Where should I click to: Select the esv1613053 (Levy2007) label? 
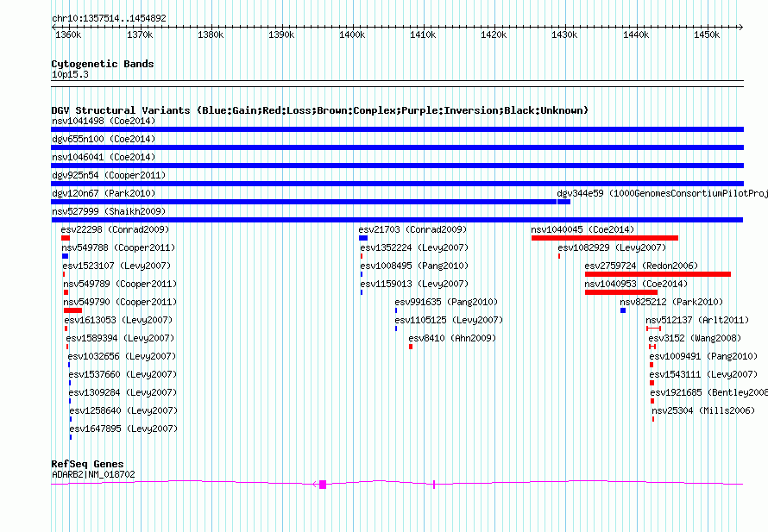coord(118,320)
